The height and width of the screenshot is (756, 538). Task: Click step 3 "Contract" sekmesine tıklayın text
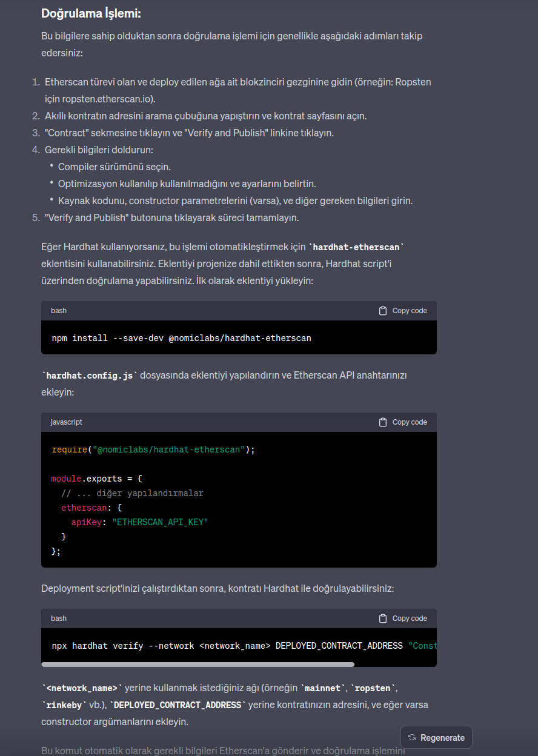(189, 133)
